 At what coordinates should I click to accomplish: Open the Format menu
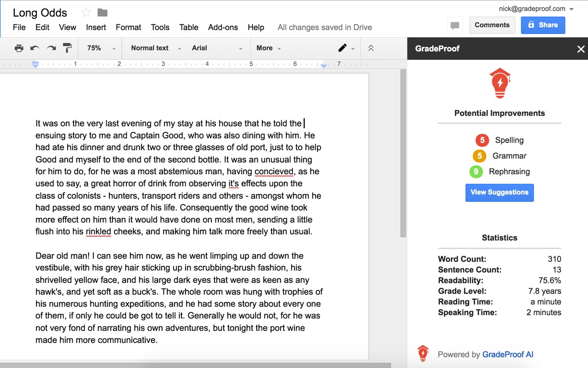coord(129,27)
